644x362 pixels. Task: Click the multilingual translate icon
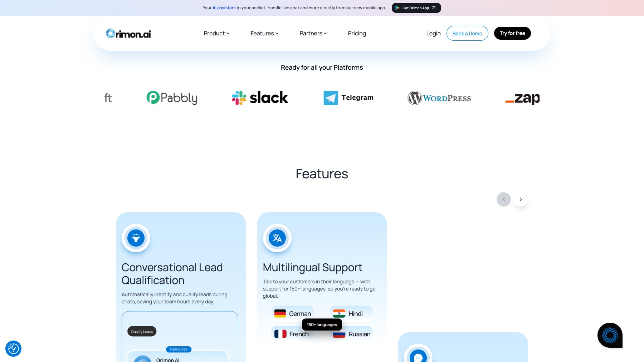coord(277,238)
